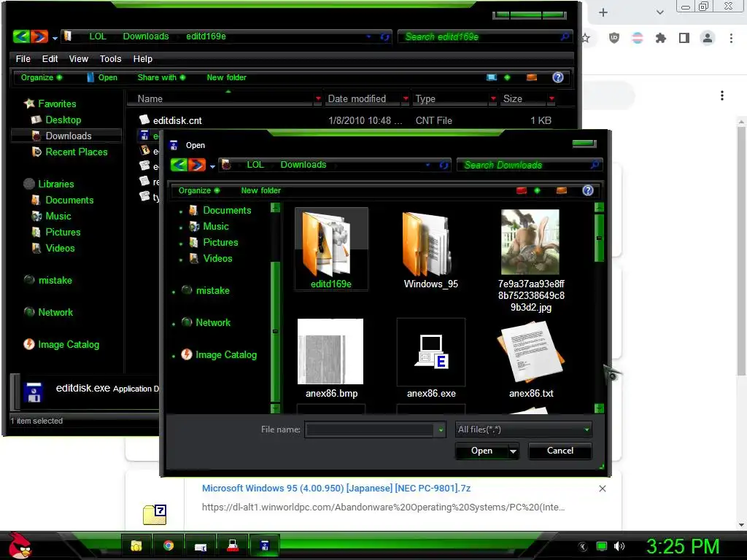Click the back arrow in the Explorer window
The image size is (747, 560).
click(21, 36)
